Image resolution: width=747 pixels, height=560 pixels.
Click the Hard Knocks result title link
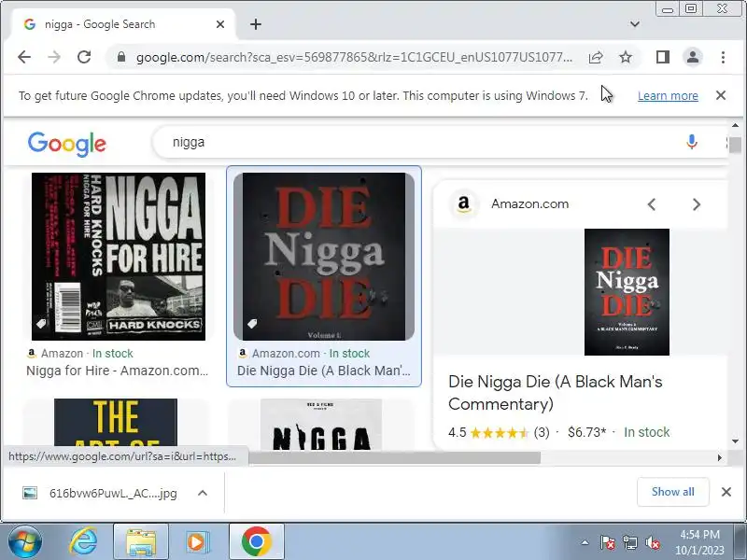click(x=118, y=371)
